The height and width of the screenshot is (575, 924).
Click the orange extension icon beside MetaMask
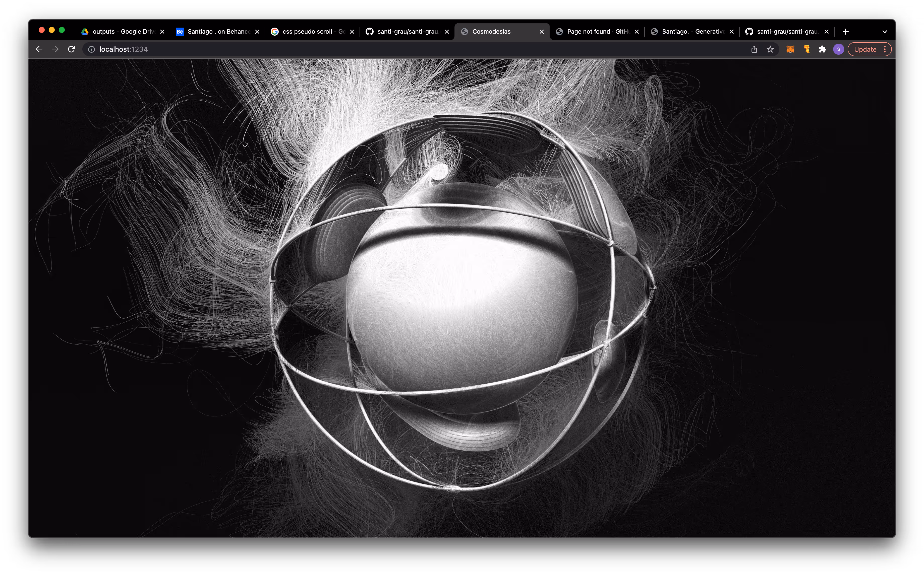[806, 49]
